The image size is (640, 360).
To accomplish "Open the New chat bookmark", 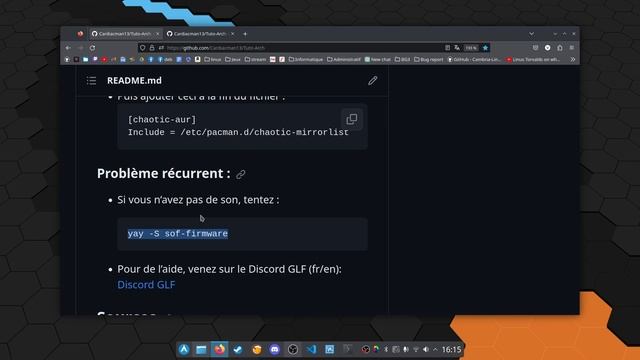I will [x=378, y=59].
